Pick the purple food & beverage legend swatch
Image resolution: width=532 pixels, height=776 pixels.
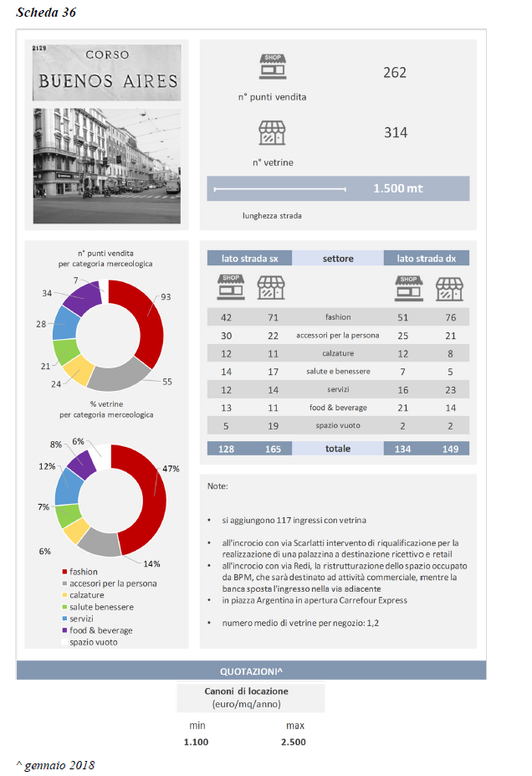pos(64,630)
